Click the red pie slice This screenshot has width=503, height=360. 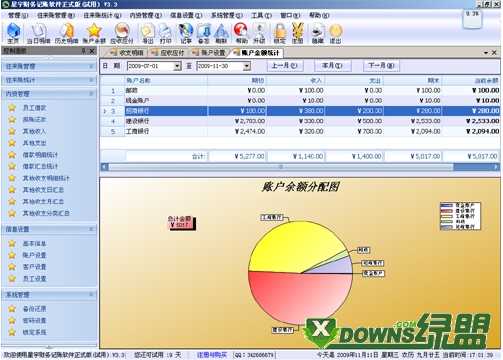tap(300, 298)
